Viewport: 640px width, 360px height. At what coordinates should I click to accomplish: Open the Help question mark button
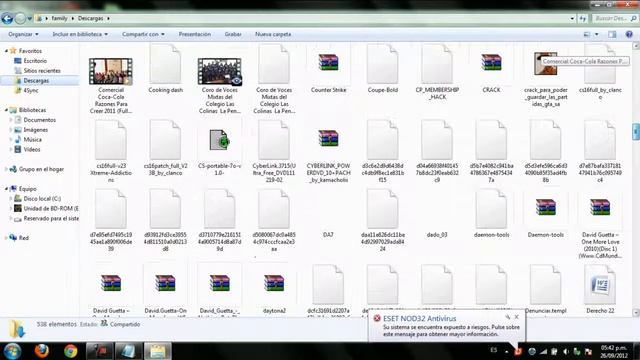pos(629,34)
